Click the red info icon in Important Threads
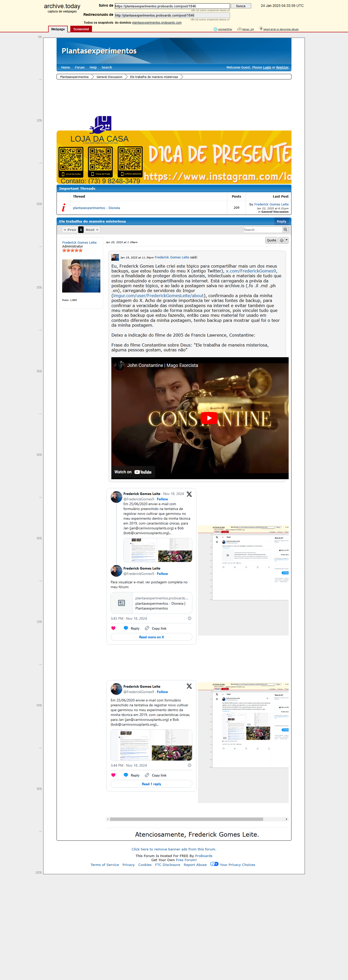This screenshot has height=980, width=348. (x=64, y=208)
